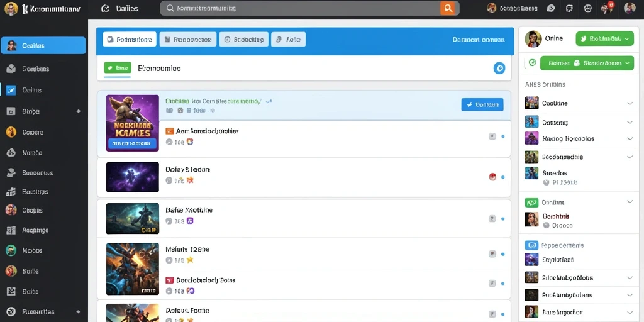Open the chat bubble icon in top bar
This screenshot has height=322, width=644.
551,8
